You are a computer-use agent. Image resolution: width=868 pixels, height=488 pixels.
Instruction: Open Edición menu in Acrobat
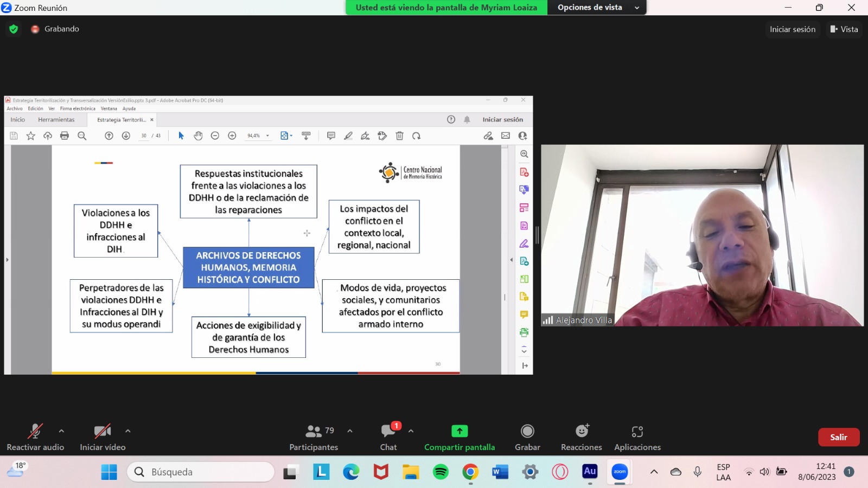(x=36, y=108)
